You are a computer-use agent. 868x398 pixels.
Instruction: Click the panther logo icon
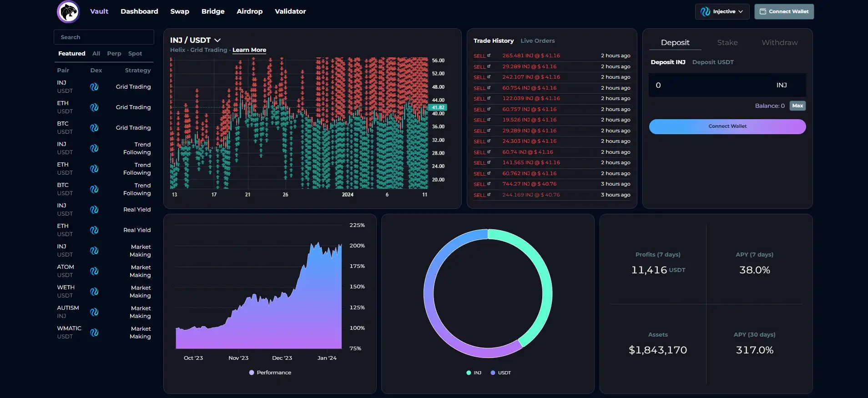point(68,11)
